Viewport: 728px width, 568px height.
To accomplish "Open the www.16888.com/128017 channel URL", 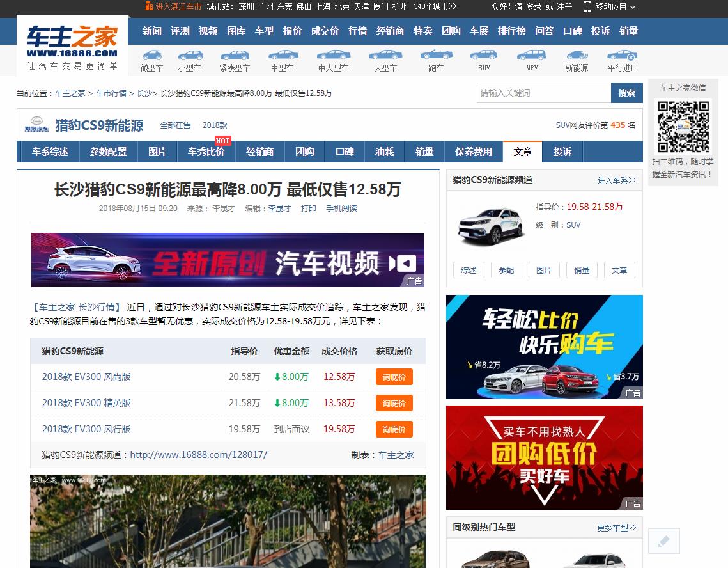I will [198, 455].
